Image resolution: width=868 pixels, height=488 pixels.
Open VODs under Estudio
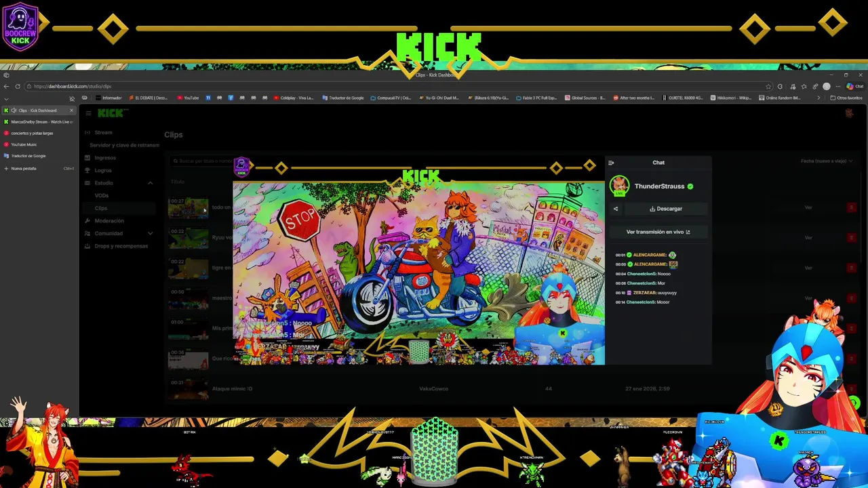click(x=101, y=195)
